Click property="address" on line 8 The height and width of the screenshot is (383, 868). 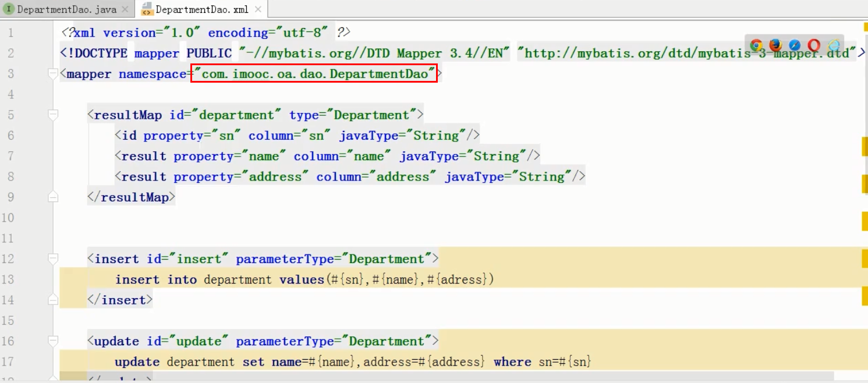(242, 177)
